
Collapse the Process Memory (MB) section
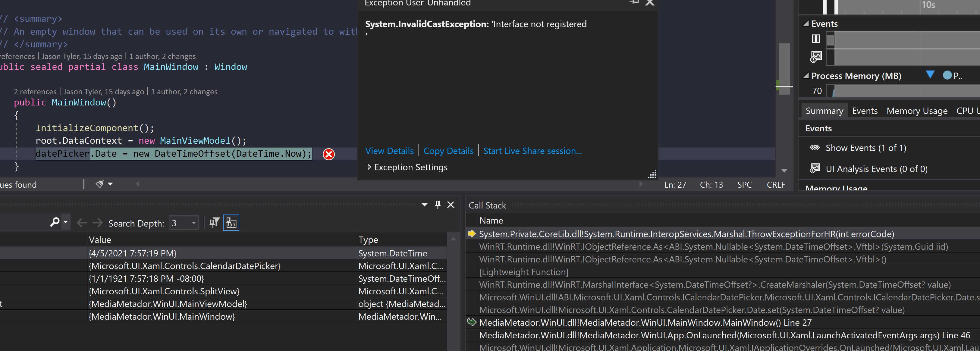806,76
